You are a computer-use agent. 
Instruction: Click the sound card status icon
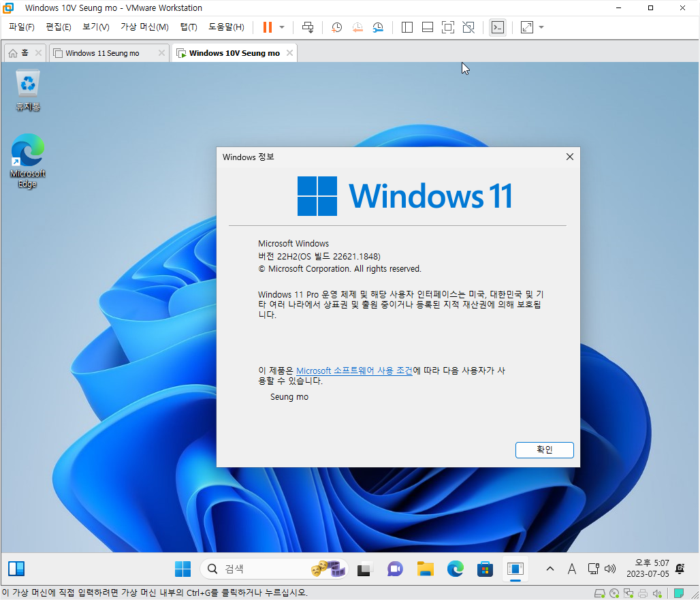[x=656, y=593]
